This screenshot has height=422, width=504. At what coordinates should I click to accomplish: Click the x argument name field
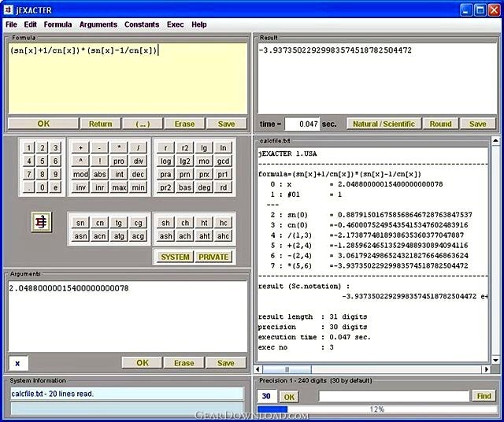point(18,363)
